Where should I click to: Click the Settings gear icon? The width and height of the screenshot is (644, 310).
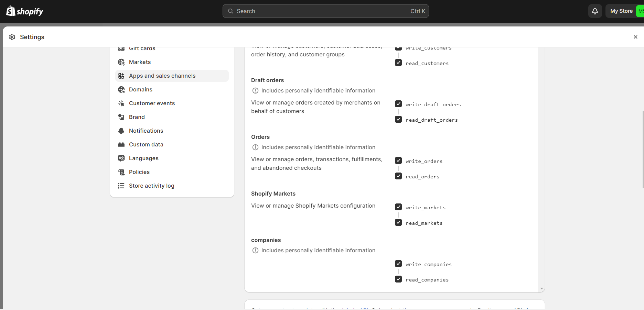point(12,37)
